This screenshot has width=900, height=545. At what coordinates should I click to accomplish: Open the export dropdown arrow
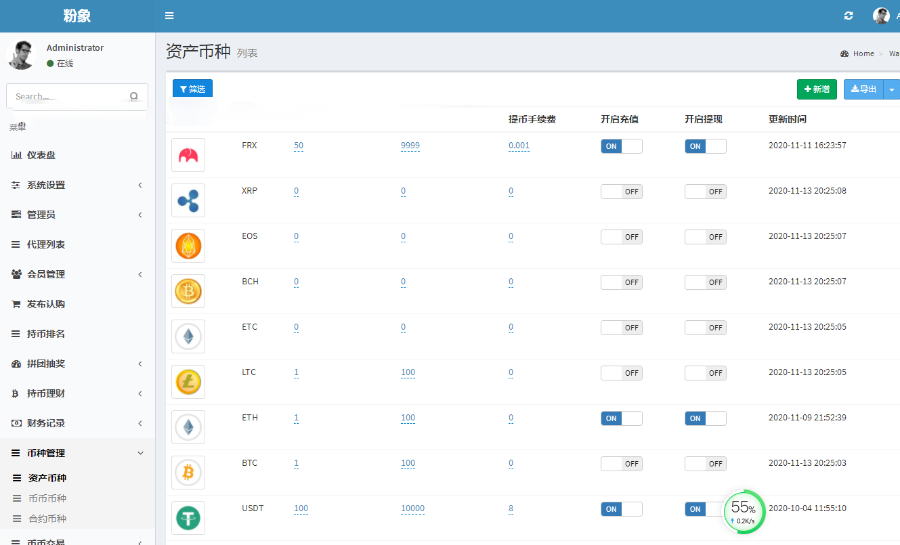(892, 89)
